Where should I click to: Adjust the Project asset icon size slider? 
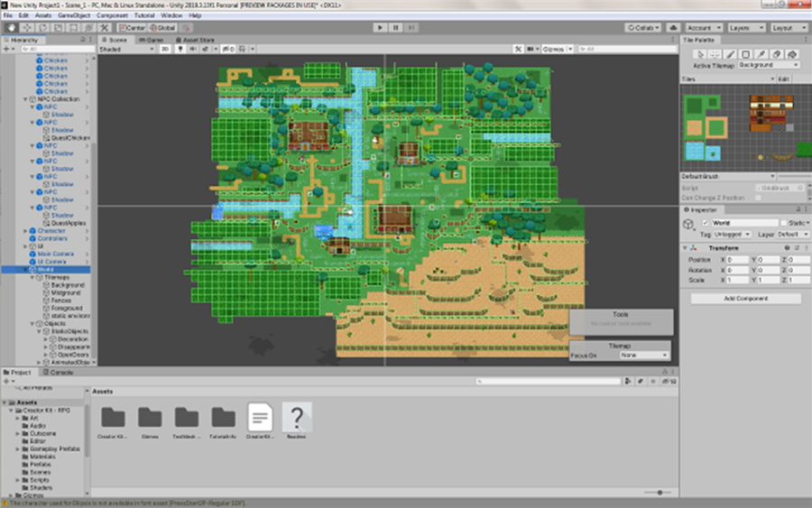coord(658,493)
